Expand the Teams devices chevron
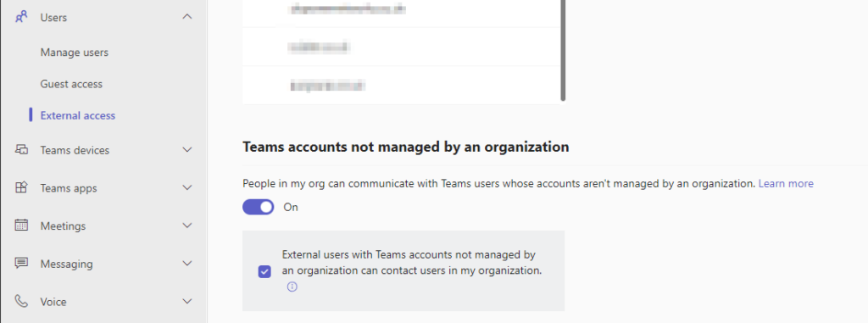The image size is (868, 323). point(187,149)
